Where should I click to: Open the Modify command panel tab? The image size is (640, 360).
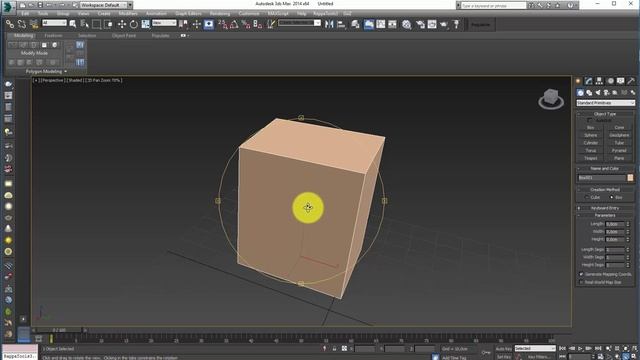point(589,81)
